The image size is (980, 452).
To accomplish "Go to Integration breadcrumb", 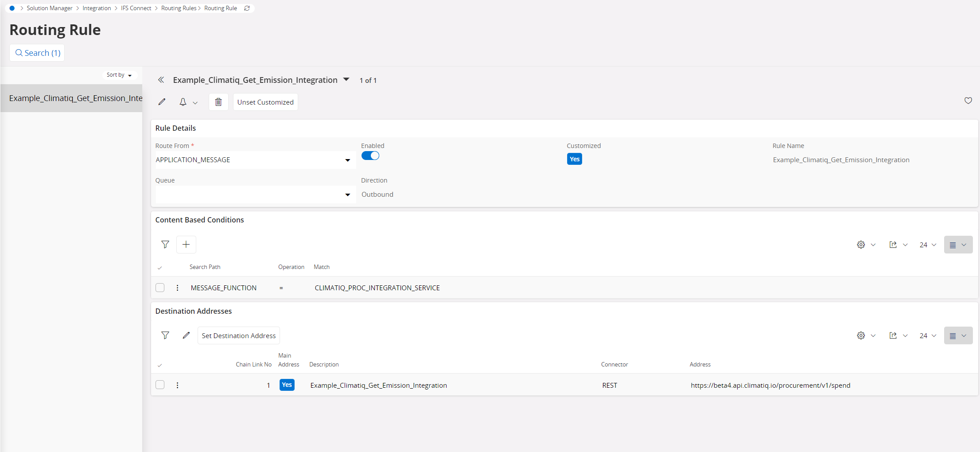I will pos(97,8).
